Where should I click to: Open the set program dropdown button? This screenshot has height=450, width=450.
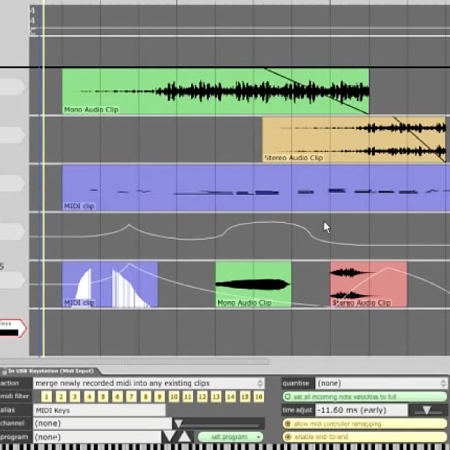[230, 437]
